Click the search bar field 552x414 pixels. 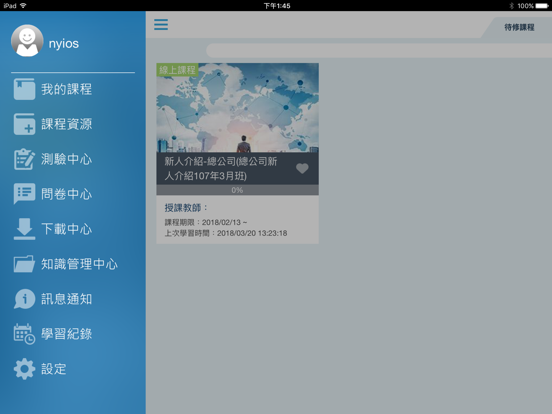pos(379,51)
